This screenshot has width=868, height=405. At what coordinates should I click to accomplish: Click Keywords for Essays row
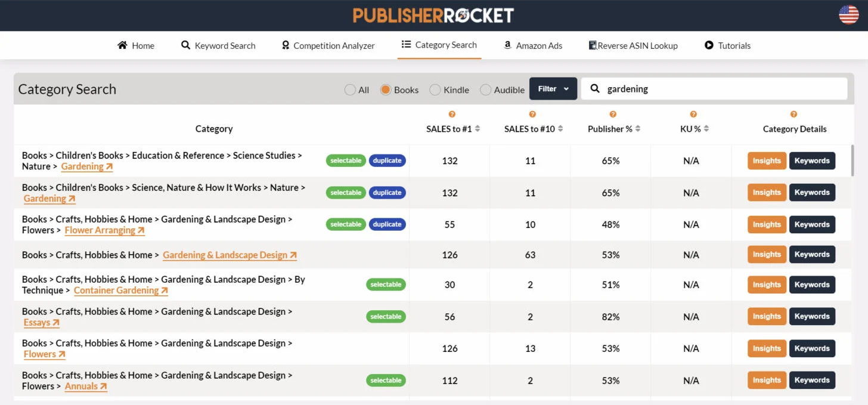tap(812, 317)
